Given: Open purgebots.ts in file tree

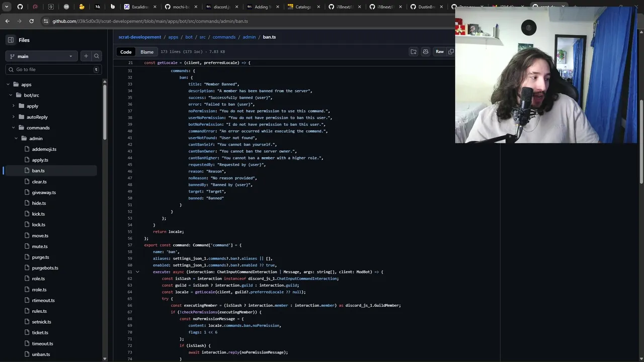Looking at the screenshot, I should tap(45, 268).
